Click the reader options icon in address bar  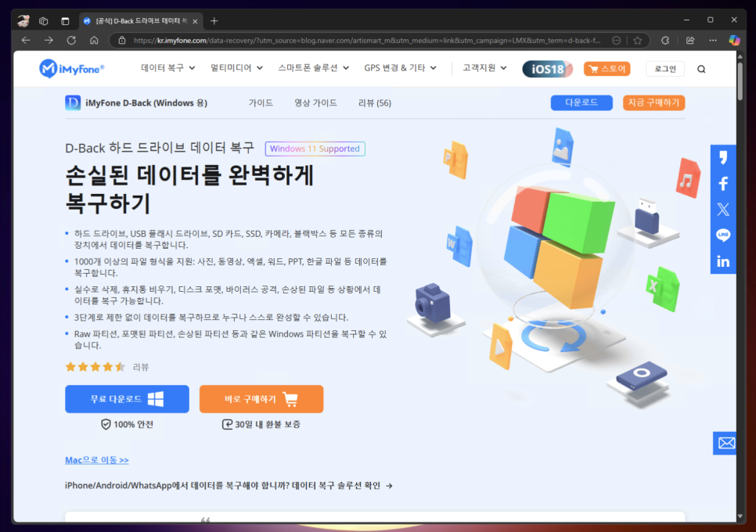pyautogui.click(x=616, y=41)
